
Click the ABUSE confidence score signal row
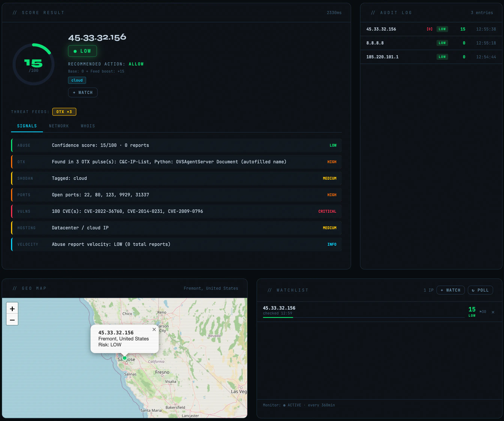tap(176, 145)
